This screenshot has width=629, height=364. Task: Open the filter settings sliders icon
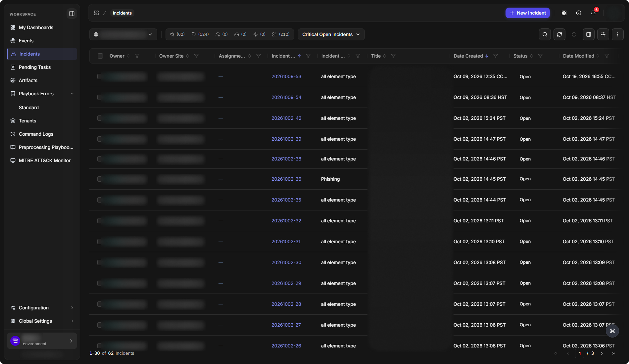coord(603,34)
